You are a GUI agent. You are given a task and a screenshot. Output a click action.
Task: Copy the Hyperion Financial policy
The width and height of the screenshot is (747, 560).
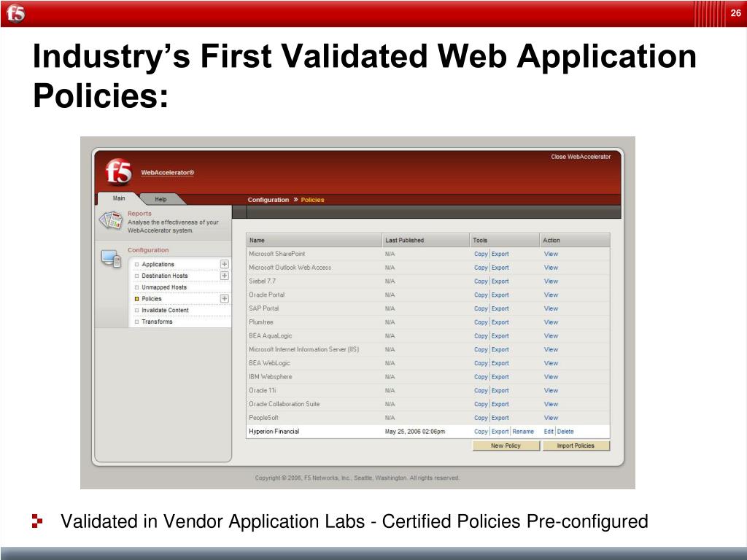481,432
